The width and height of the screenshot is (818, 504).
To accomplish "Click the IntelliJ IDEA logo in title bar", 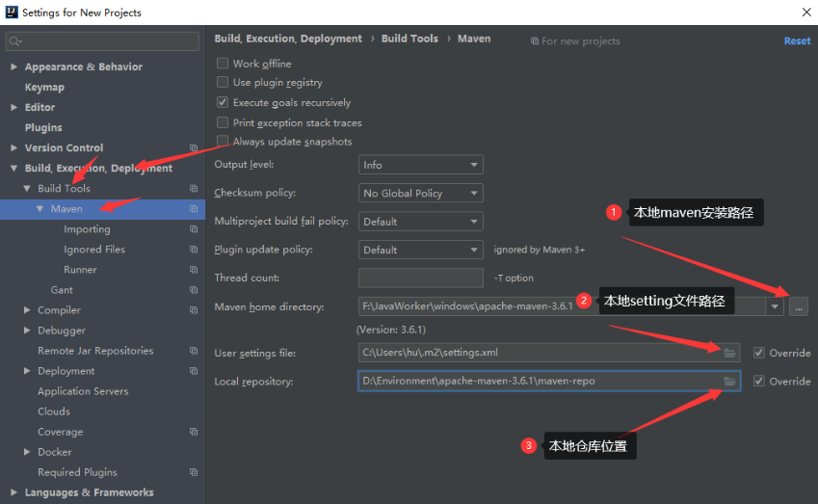I will (12, 12).
